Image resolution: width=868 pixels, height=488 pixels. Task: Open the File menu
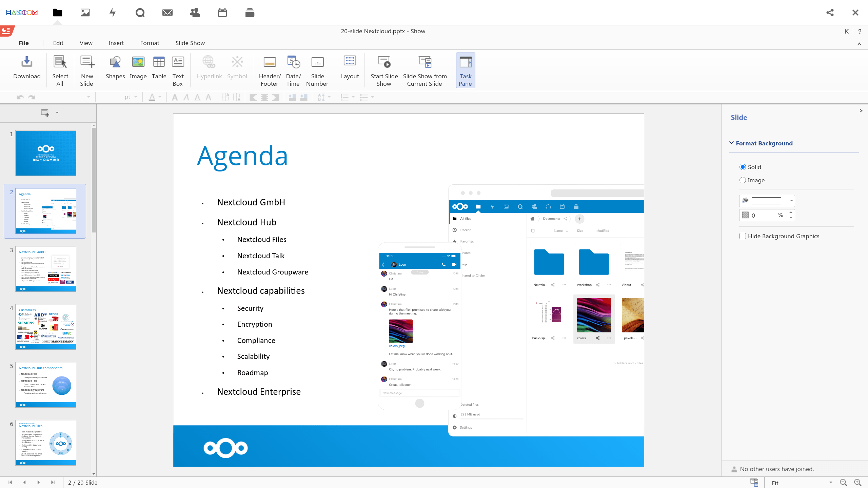24,43
